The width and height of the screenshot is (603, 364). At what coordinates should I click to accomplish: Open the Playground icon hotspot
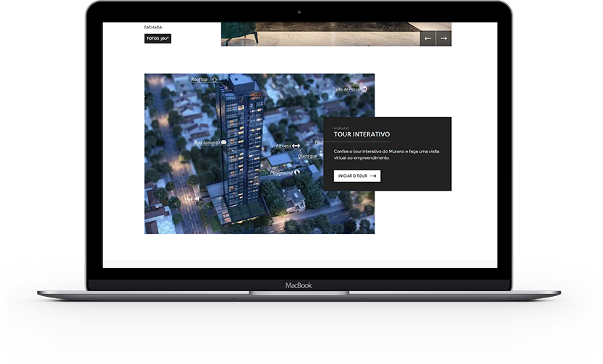point(297,173)
